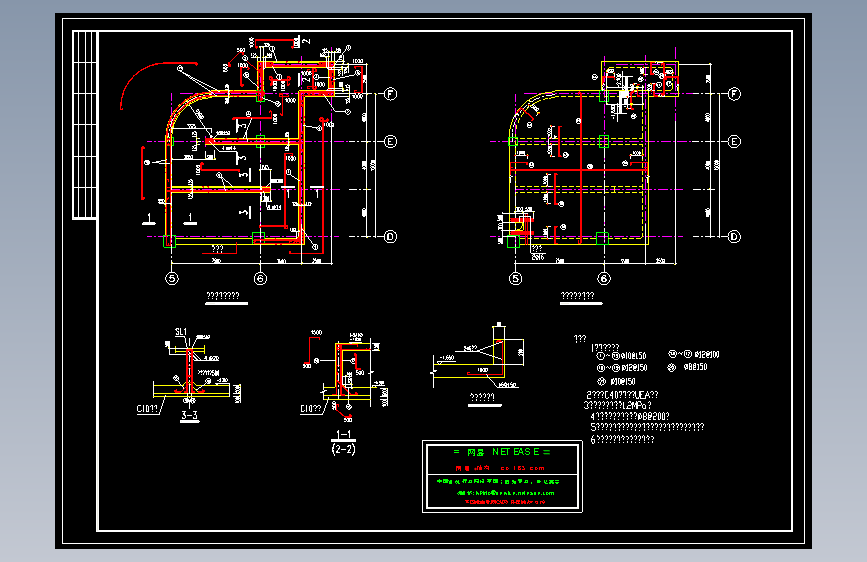Click the green "NET EASE" title text
Screen dimensions: 867x562
502,452
